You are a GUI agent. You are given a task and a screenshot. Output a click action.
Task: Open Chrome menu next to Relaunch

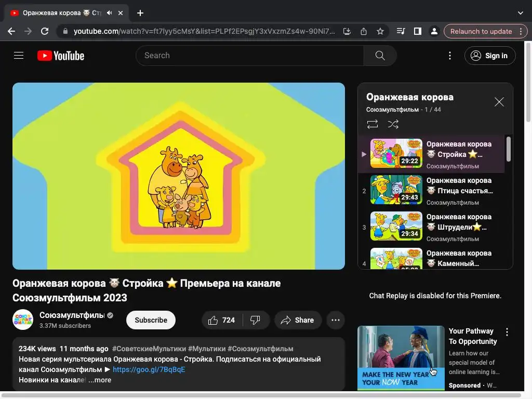tap(521, 31)
